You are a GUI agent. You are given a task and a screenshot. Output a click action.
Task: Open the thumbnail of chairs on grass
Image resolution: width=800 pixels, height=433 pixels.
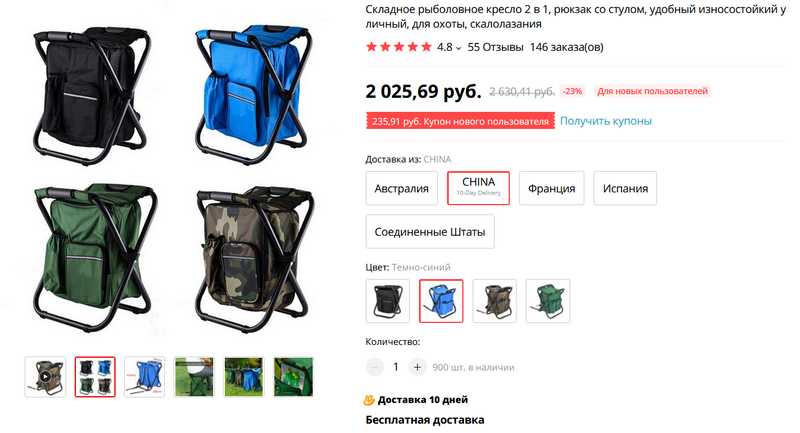coord(244,377)
